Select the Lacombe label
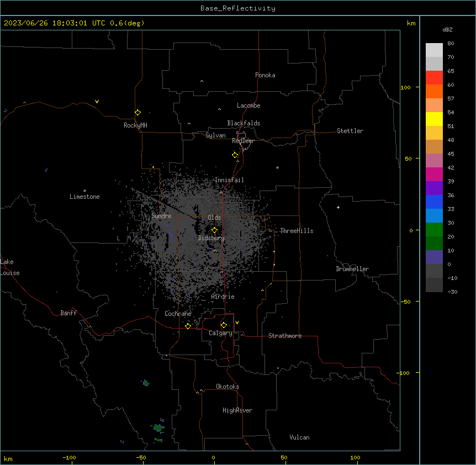The width and height of the screenshot is (476, 465). click(x=248, y=105)
